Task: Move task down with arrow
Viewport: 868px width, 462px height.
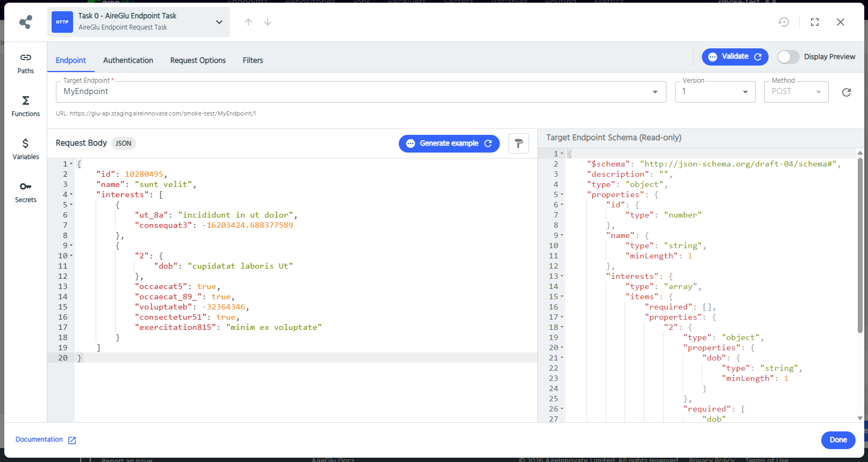Action: pyautogui.click(x=268, y=22)
